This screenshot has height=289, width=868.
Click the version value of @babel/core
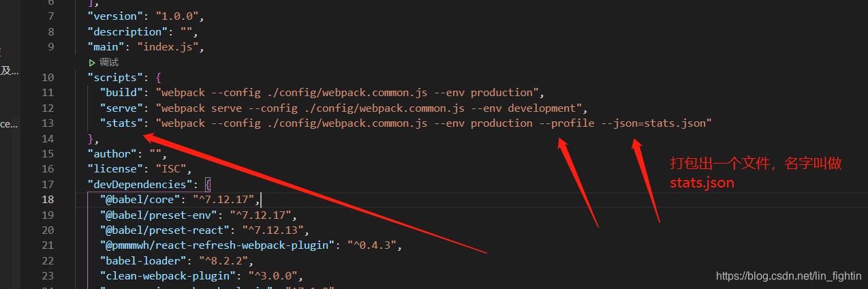click(223, 200)
